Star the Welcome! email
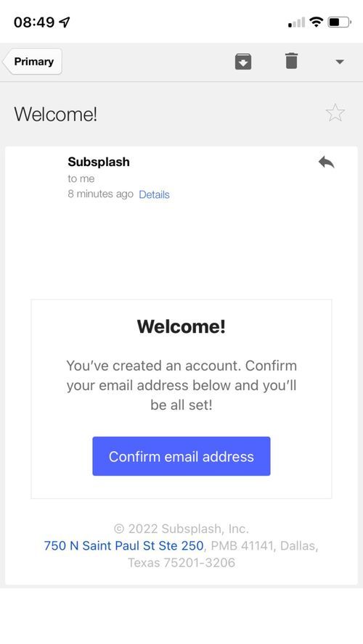Viewport: 363px width, 644px height. (x=335, y=113)
